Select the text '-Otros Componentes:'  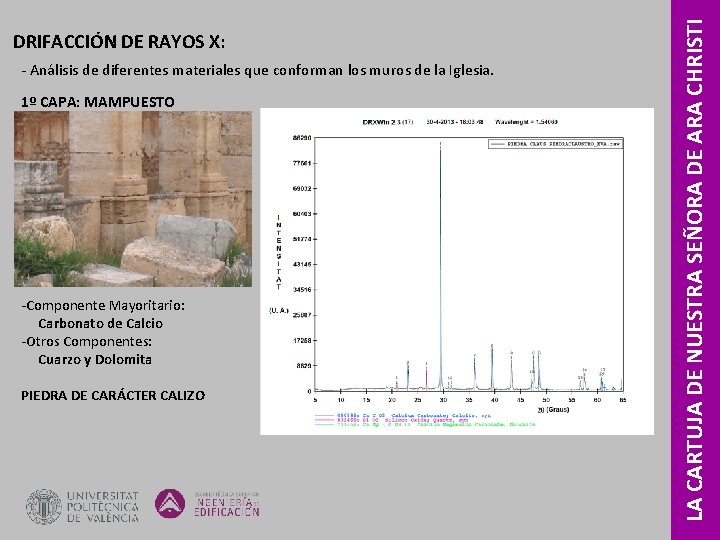[86, 341]
